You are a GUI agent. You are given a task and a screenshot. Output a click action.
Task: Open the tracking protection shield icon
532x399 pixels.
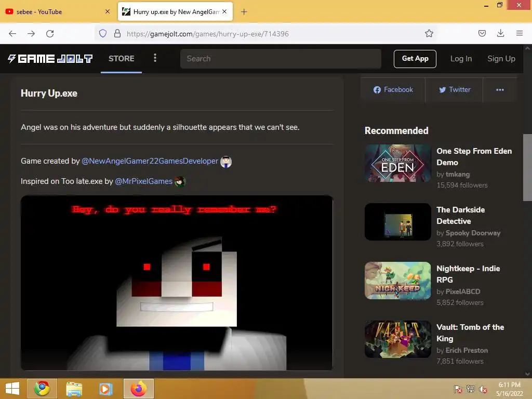pos(103,33)
